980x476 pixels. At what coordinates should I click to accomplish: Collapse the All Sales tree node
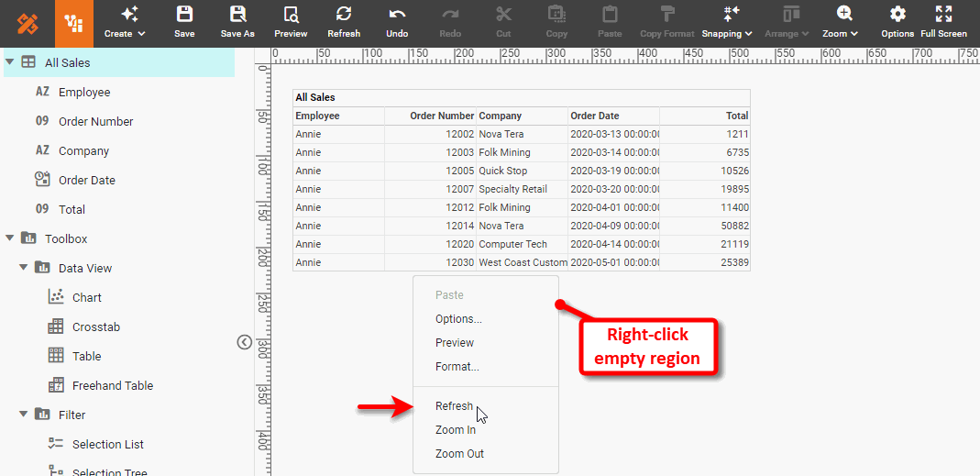click(x=9, y=62)
